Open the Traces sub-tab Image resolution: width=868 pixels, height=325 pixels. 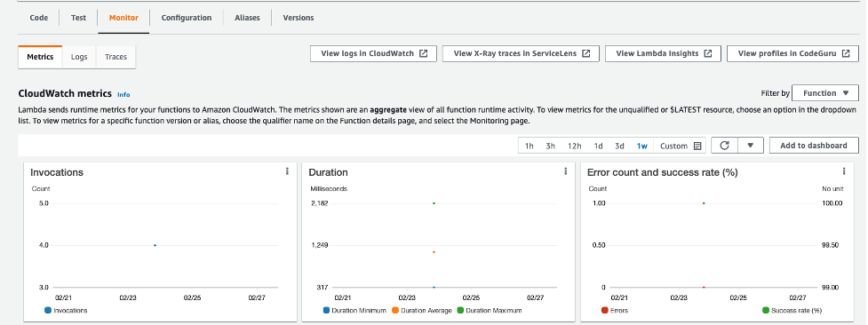pyautogui.click(x=115, y=57)
